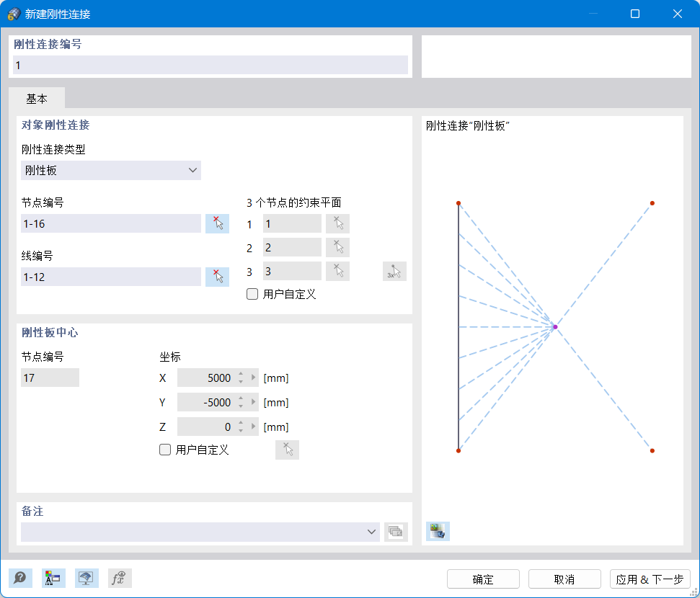This screenshot has height=598, width=700.
Task: Decrease the Y coordinate with stepper
Action: pyautogui.click(x=241, y=406)
